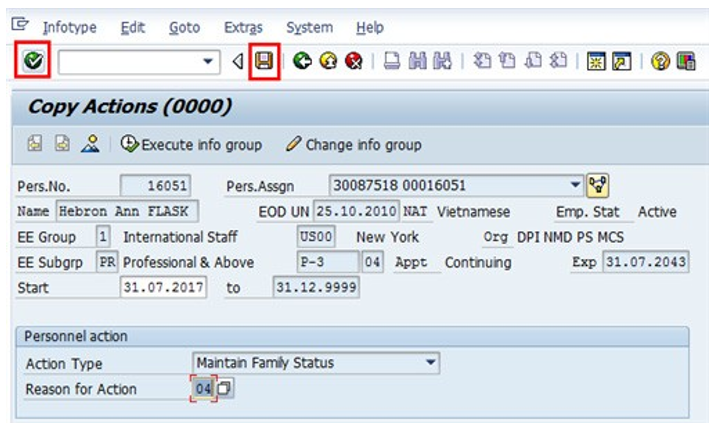This screenshot has width=712, height=432.
Task: Click the Create New Session icon
Action: click(x=596, y=61)
